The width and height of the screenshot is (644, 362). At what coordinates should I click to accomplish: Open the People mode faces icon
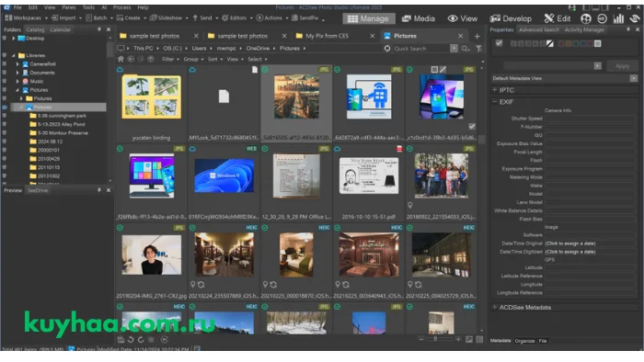tap(586, 18)
